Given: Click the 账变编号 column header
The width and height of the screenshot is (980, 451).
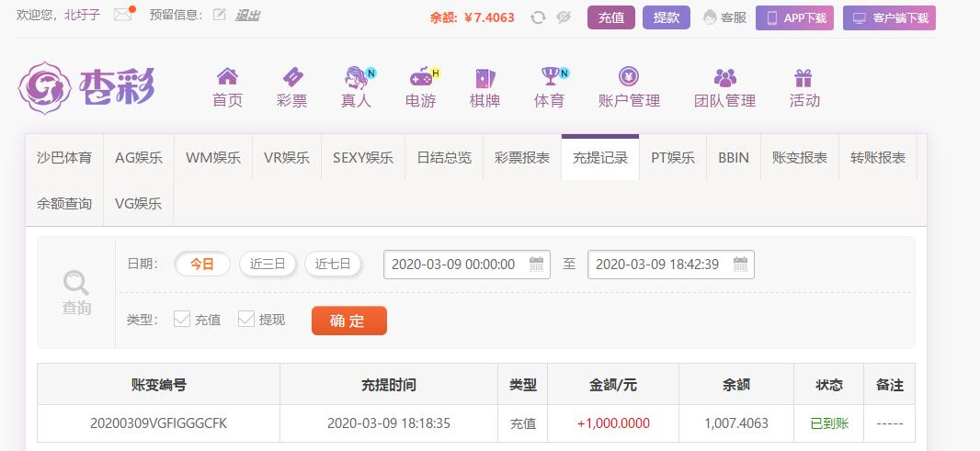Looking at the screenshot, I should tap(158, 385).
